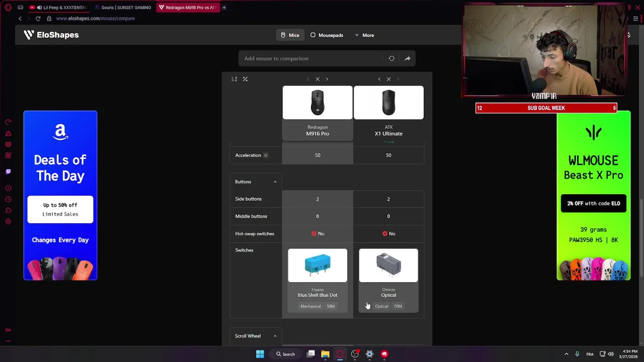Select the Mice navigation tab
Viewport: 644px width, 362px height.
[x=290, y=35]
